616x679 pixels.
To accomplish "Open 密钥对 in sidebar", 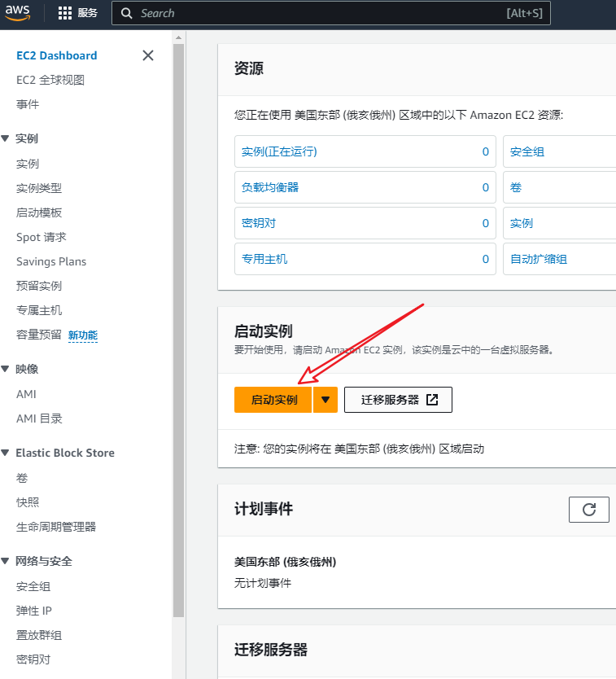I will (33, 659).
